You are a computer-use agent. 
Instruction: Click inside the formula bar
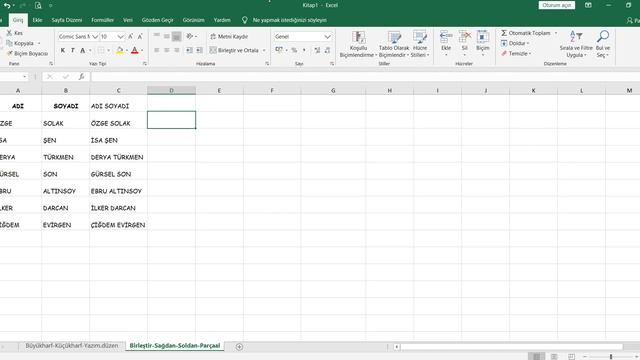pos(365,77)
